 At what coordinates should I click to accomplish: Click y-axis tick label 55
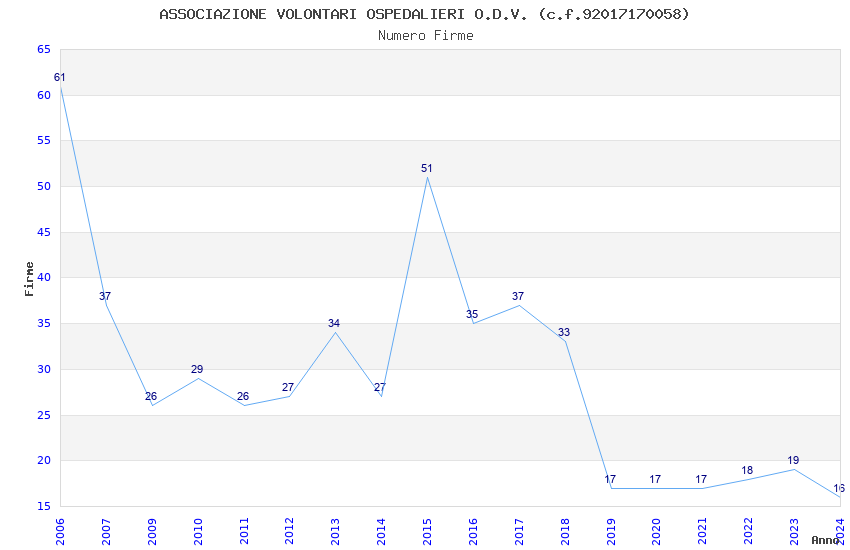[44, 140]
